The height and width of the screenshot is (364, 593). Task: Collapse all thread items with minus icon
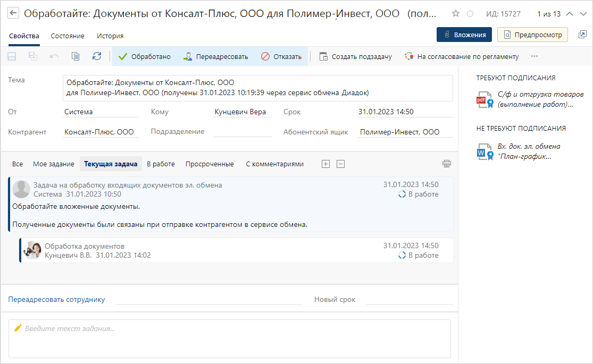[341, 164]
